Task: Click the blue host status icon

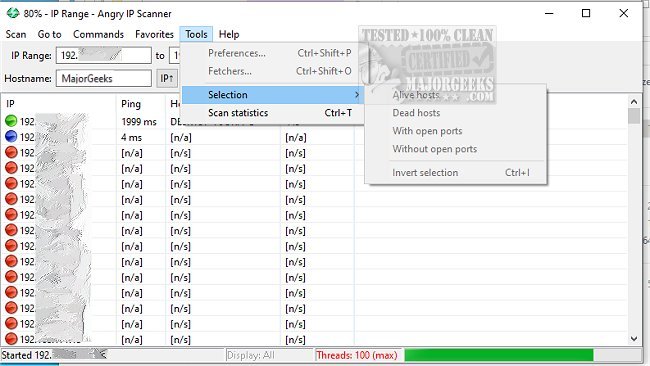Action: pyautogui.click(x=11, y=136)
